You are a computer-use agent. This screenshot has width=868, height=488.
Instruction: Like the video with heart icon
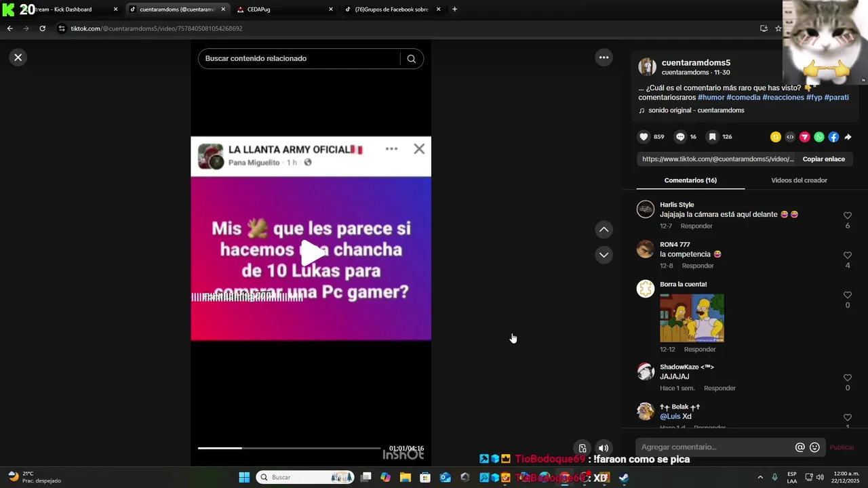coord(644,137)
